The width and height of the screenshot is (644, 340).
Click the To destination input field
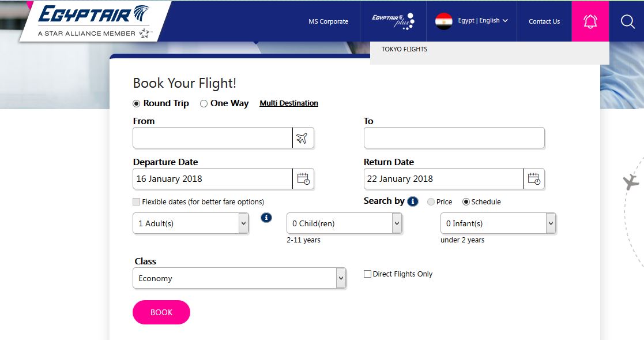[454, 138]
